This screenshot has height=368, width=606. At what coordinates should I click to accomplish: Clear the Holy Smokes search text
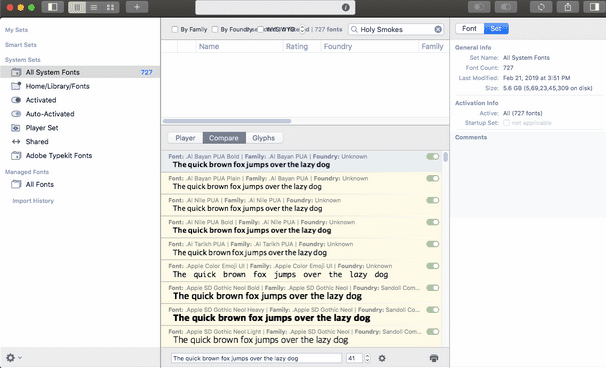(438, 29)
